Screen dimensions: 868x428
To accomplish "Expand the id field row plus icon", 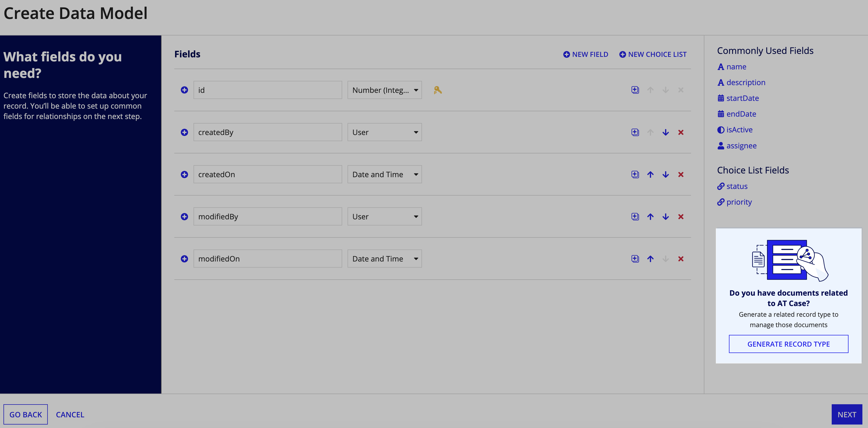I will click(x=184, y=90).
